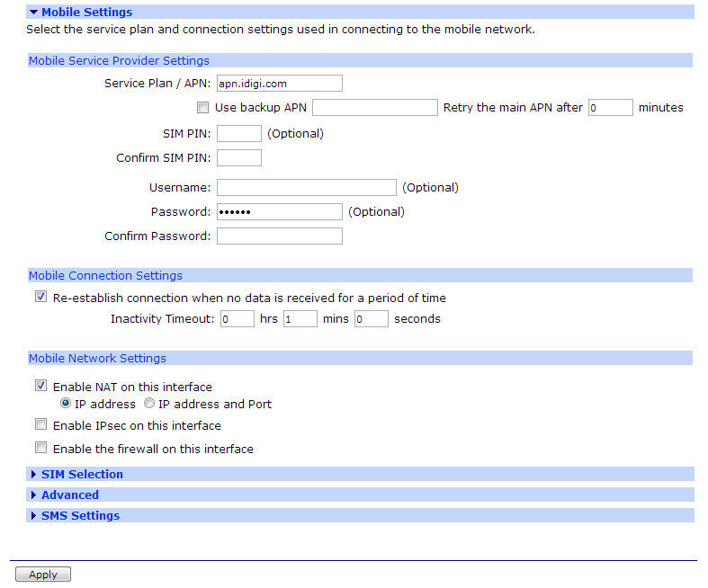This screenshot has width=708, height=588.
Task: Choose IP address and Port radio option
Action: [x=149, y=404]
